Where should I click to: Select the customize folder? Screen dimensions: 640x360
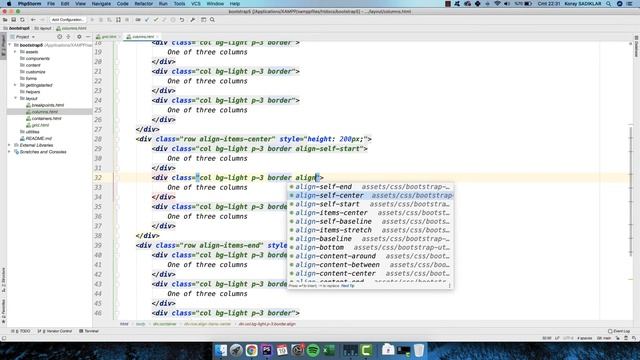click(35, 72)
